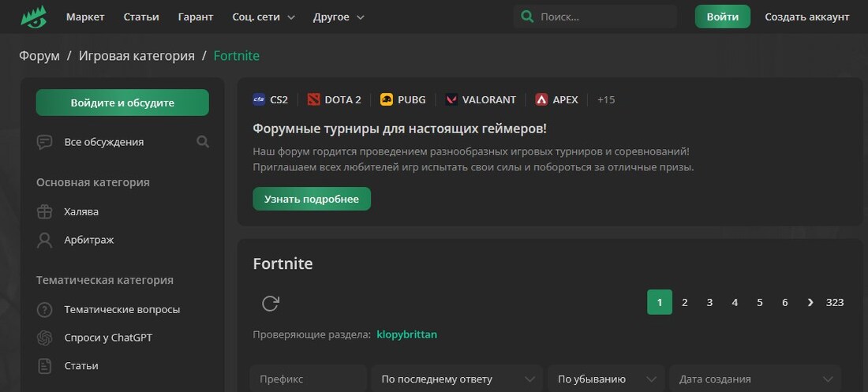Screen dimensions: 868x392
Task: Expand the Соц. сети dropdown menu
Action: pyautogui.click(x=264, y=17)
